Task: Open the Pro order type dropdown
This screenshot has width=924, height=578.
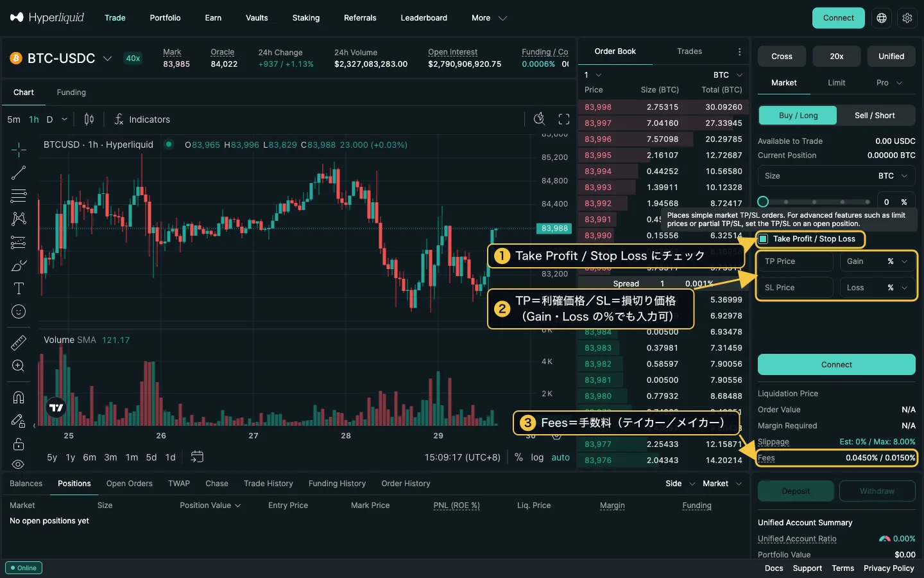Action: point(889,83)
